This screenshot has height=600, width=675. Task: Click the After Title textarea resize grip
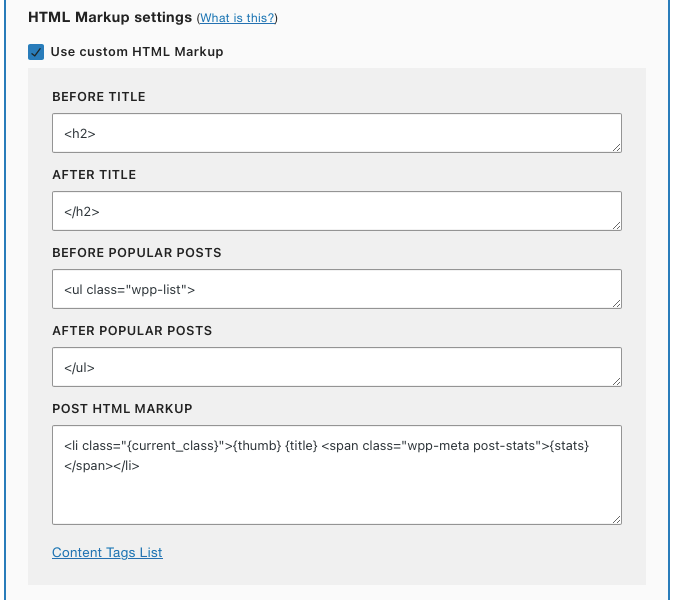click(x=616, y=226)
